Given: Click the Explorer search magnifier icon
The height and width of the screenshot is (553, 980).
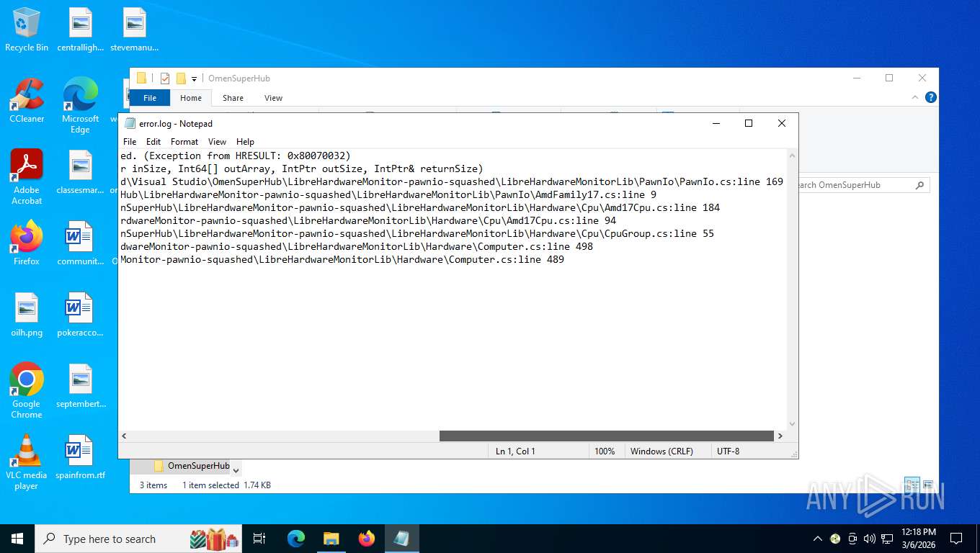Looking at the screenshot, I should [x=919, y=185].
